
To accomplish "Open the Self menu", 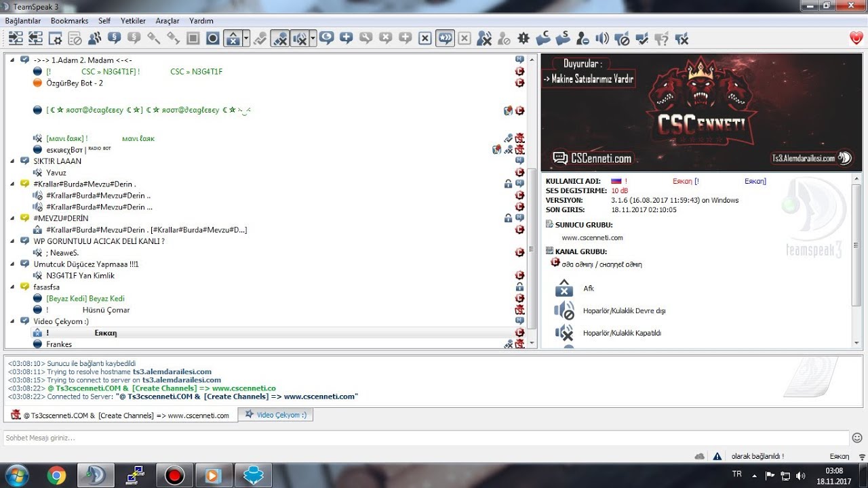I will 104,21.
